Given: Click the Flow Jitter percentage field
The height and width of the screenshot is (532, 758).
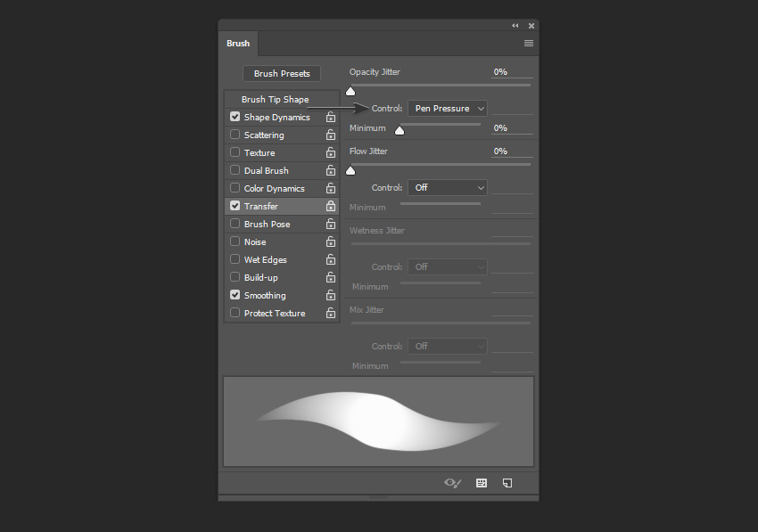Looking at the screenshot, I should [x=512, y=151].
